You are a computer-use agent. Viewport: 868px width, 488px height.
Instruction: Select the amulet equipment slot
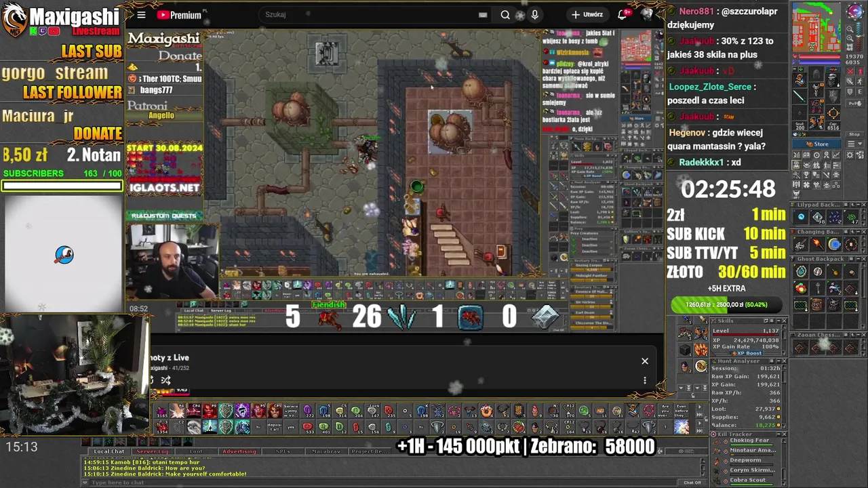coord(800,80)
